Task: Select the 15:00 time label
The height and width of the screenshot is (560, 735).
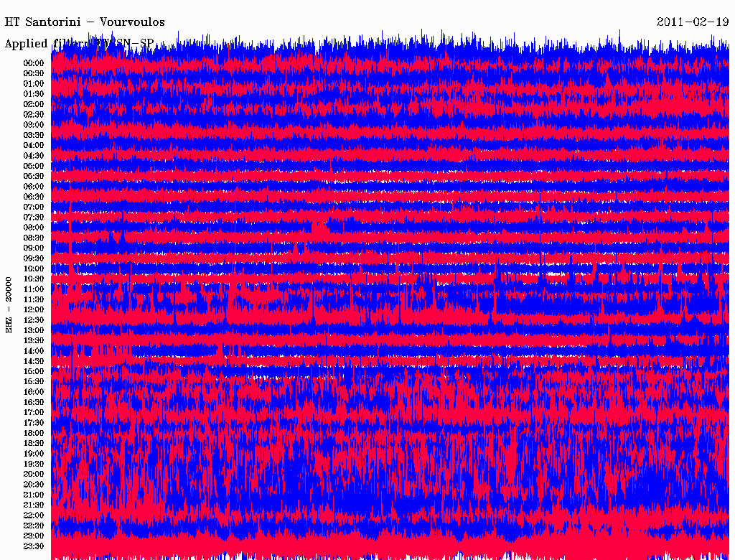Action: (x=34, y=371)
